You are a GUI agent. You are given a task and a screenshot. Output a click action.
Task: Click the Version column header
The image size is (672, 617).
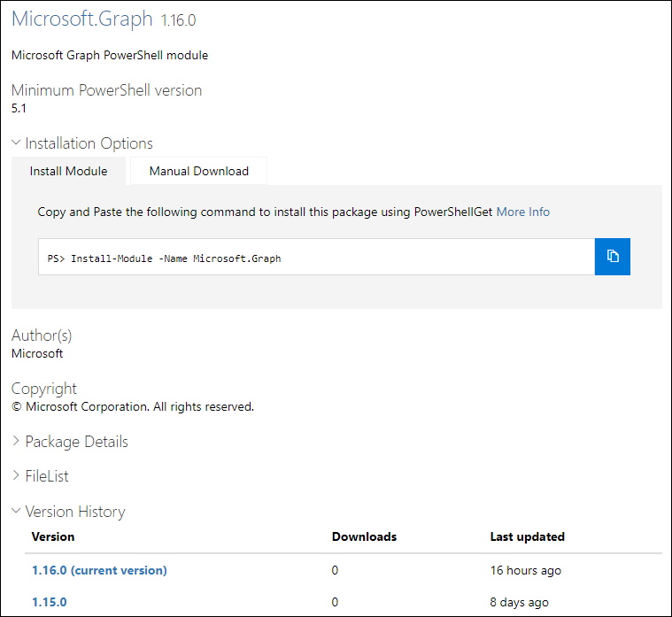tap(53, 536)
